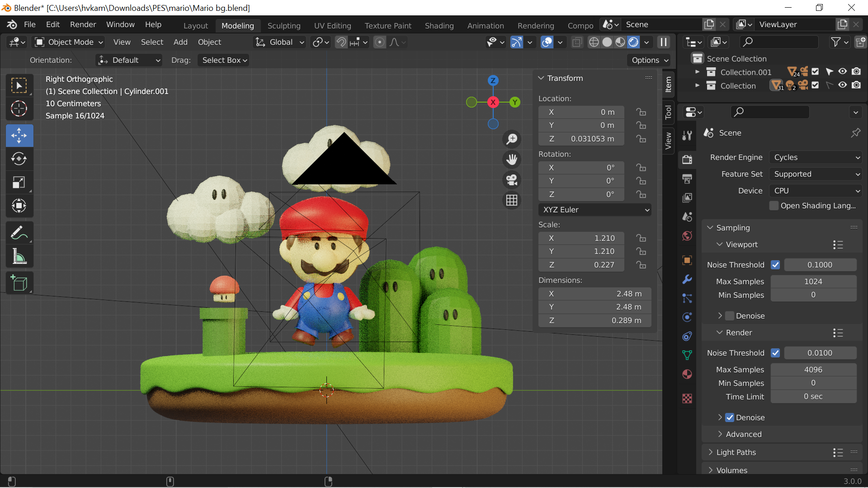This screenshot has width=868, height=488.
Task: Switch to the Sculpting workspace tab
Action: coord(284,26)
